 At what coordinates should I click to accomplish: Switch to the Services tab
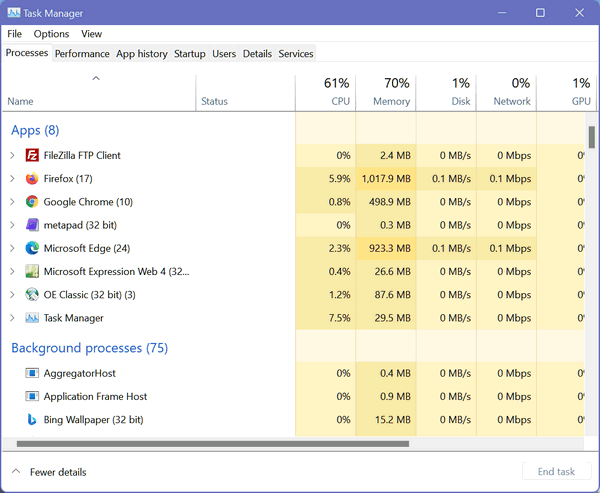tap(296, 54)
